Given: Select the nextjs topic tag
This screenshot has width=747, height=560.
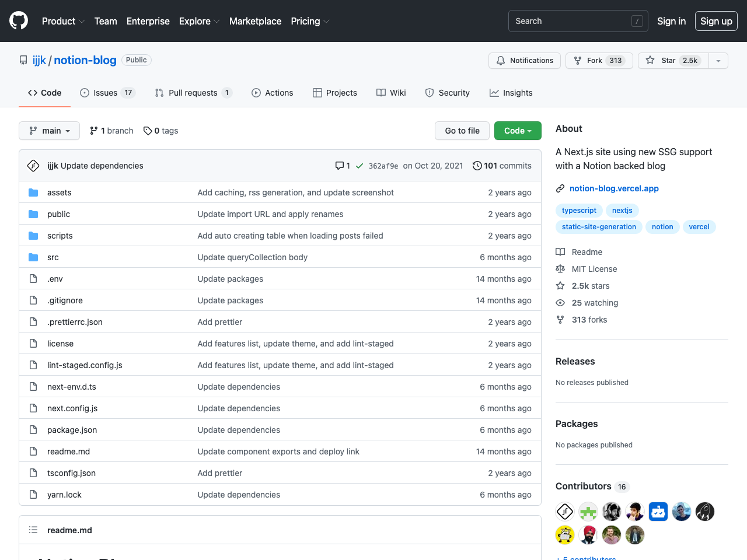Looking at the screenshot, I should [622, 210].
